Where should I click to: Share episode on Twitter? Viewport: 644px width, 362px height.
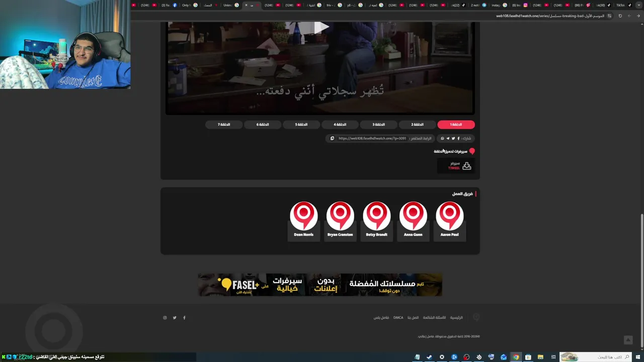tap(453, 138)
